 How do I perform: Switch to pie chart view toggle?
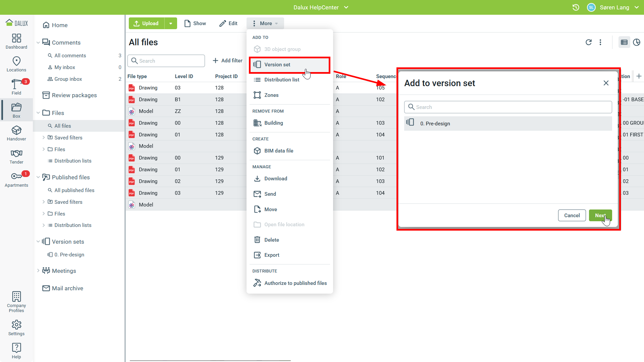(637, 42)
